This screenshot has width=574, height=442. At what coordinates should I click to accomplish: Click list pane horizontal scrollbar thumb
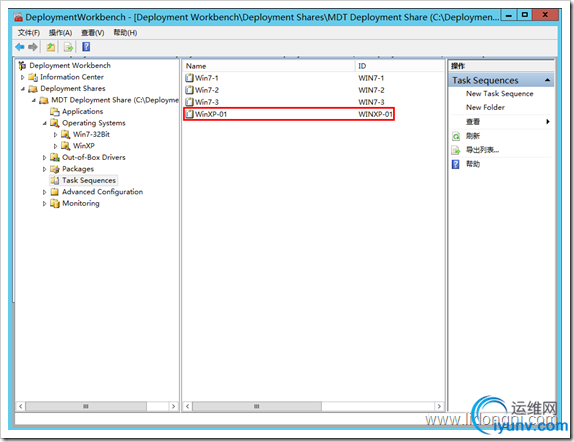click(x=257, y=406)
